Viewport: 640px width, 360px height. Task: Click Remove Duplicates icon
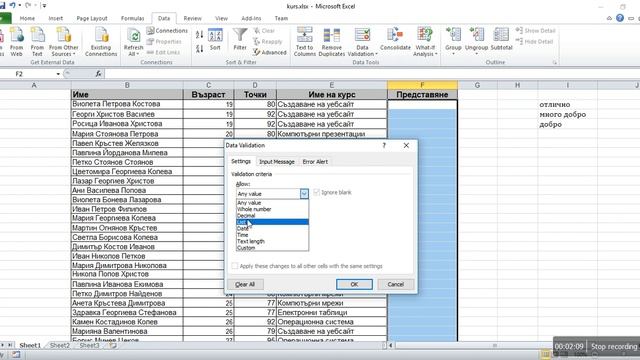[331, 41]
